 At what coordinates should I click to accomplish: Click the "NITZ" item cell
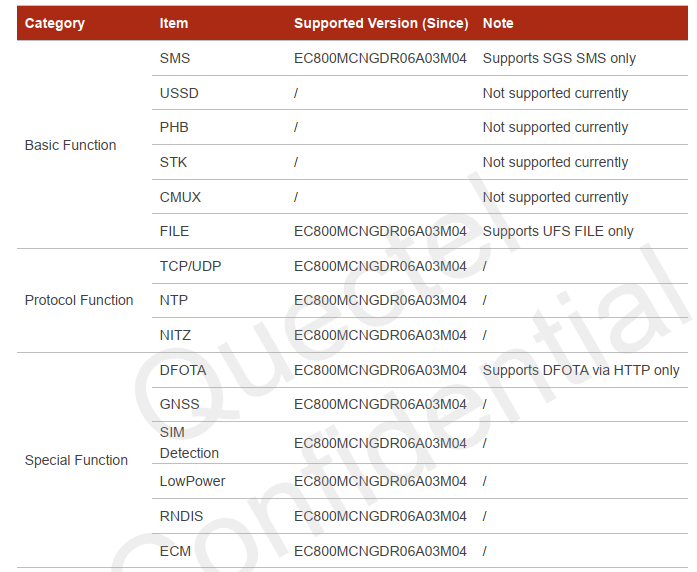pos(175,335)
